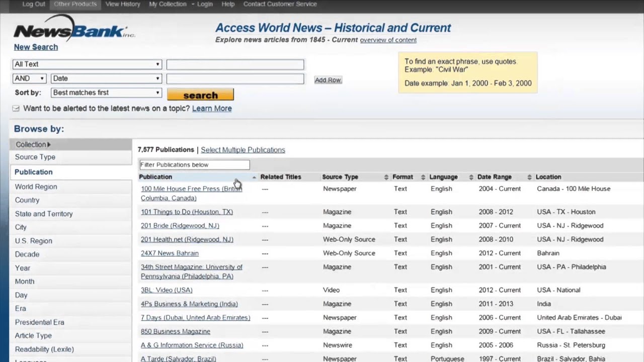The image size is (644, 362).
Task: Click 'Video' source type cell
Action: point(331,290)
